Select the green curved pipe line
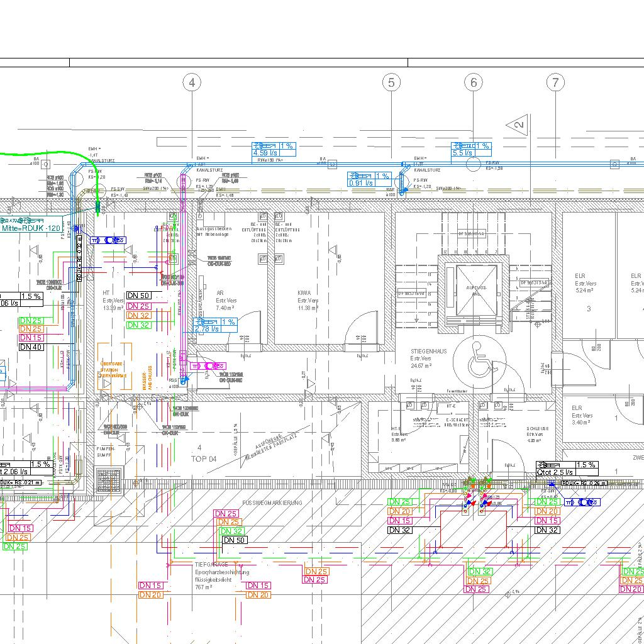644x644 pixels. coord(50,152)
